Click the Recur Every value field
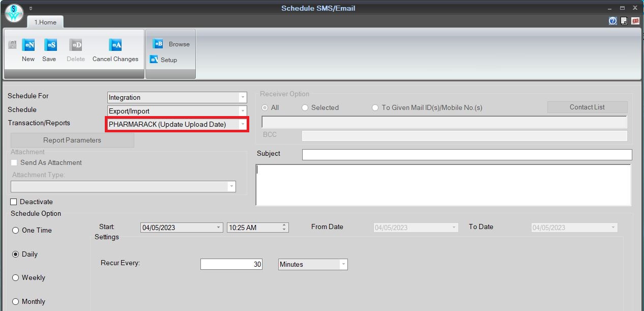Screen dimensions: 644x311 coord(231,264)
